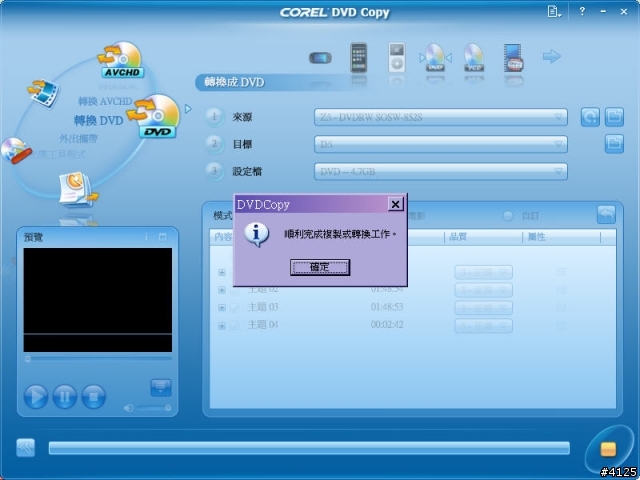Open the disc eraser tools icon
The height and width of the screenshot is (480, 640).
point(16,151)
